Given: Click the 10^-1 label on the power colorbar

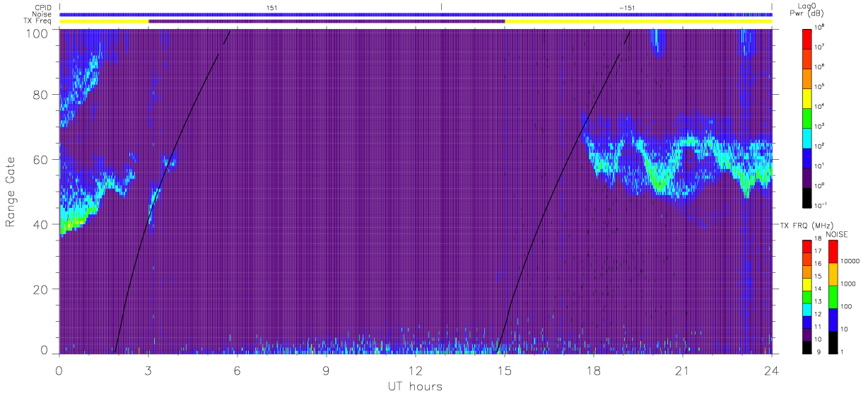Looking at the screenshot, I should [x=820, y=205].
